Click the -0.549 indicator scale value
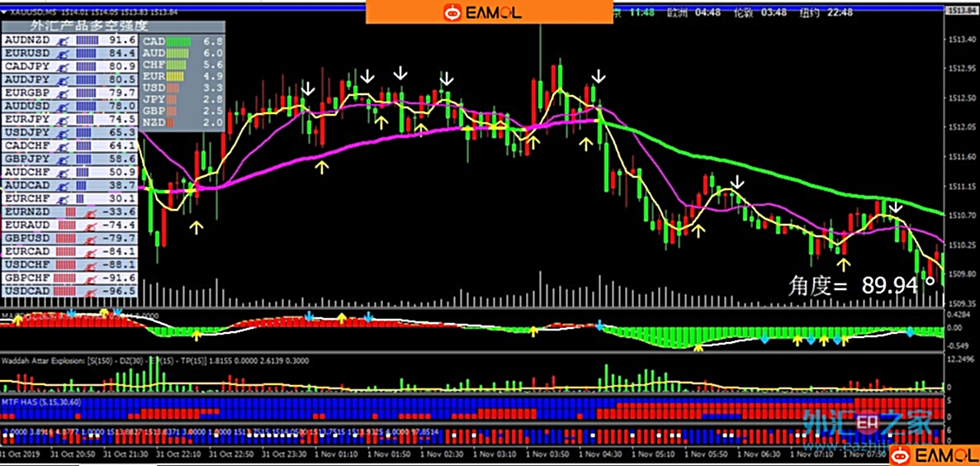 tap(959, 346)
